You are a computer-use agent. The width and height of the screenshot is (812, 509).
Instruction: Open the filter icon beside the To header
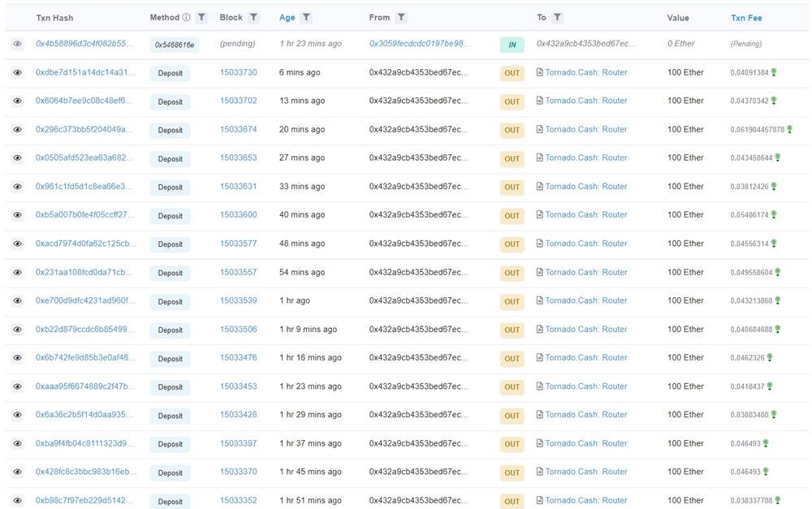pos(557,18)
